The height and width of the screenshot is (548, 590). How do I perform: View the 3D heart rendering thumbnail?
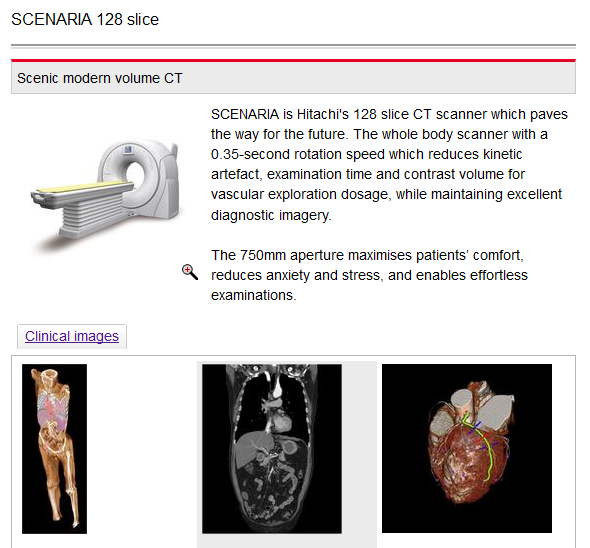(x=467, y=448)
